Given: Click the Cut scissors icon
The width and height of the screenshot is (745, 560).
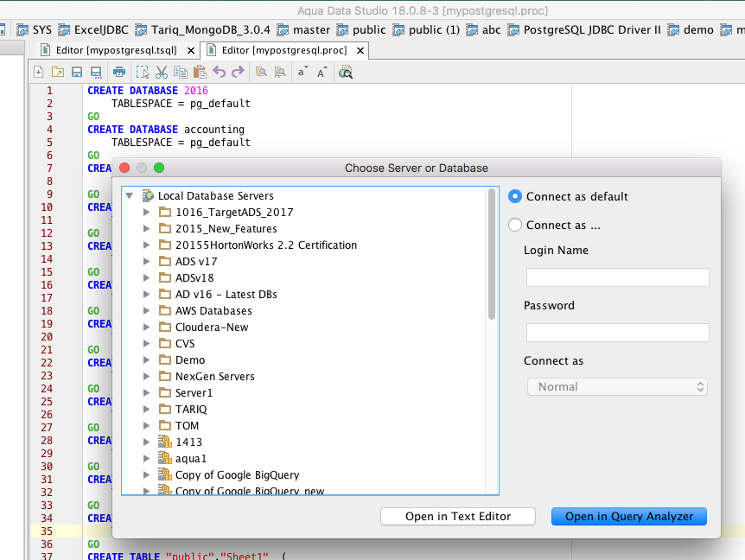Looking at the screenshot, I should click(162, 73).
